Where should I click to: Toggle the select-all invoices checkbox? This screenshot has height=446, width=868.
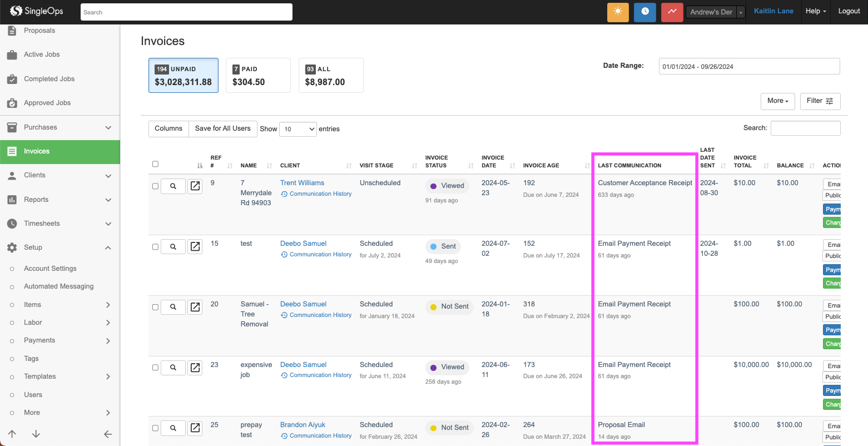pos(155,164)
